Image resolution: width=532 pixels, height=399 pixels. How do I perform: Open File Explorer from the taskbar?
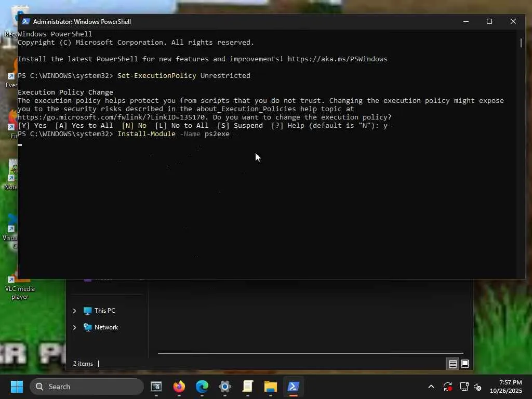(x=270, y=387)
